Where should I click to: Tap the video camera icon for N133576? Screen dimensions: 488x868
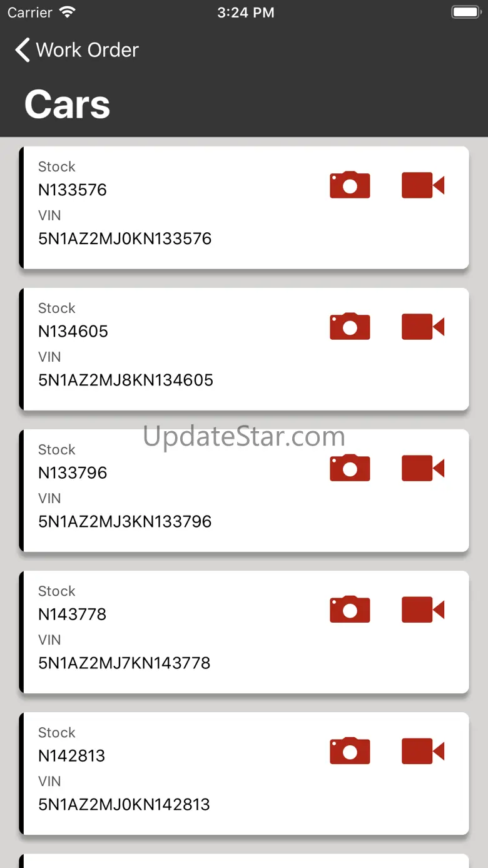(x=423, y=185)
